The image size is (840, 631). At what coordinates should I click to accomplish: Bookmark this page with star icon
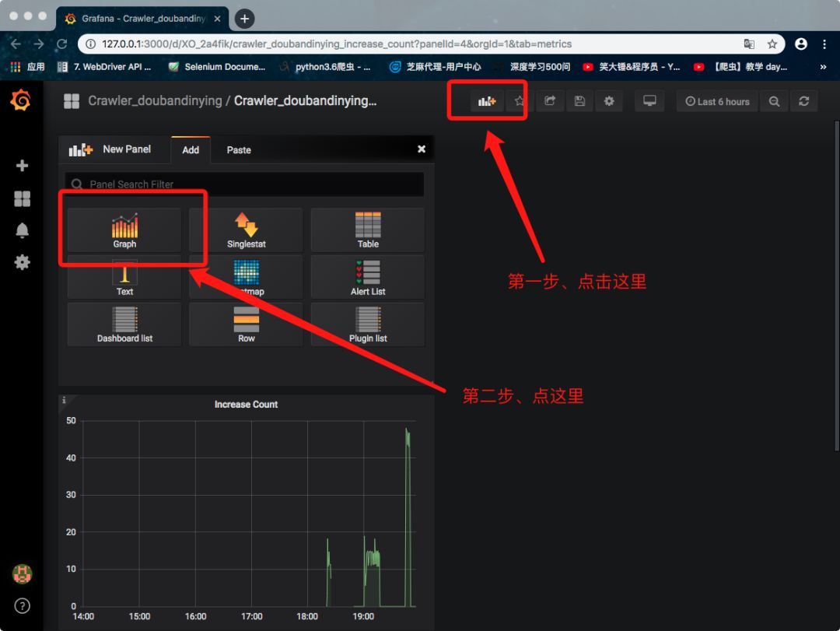pos(772,44)
